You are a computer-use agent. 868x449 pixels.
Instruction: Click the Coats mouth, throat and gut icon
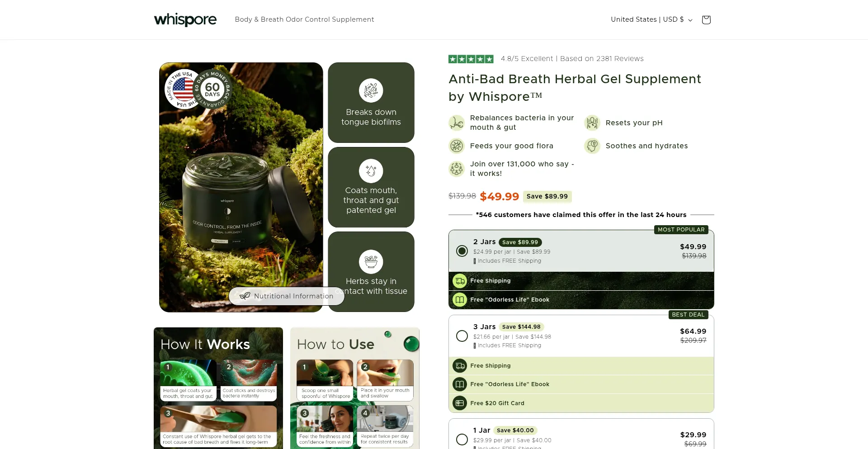371,171
